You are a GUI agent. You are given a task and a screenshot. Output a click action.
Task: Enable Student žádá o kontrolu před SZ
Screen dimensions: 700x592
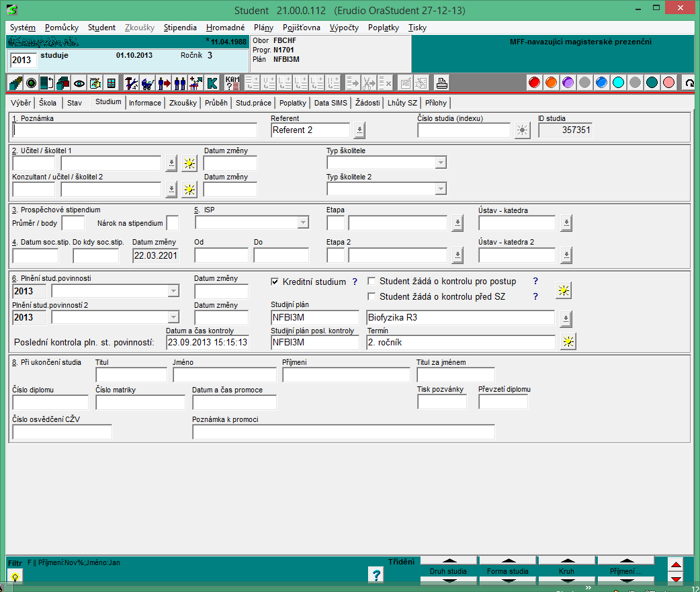371,296
